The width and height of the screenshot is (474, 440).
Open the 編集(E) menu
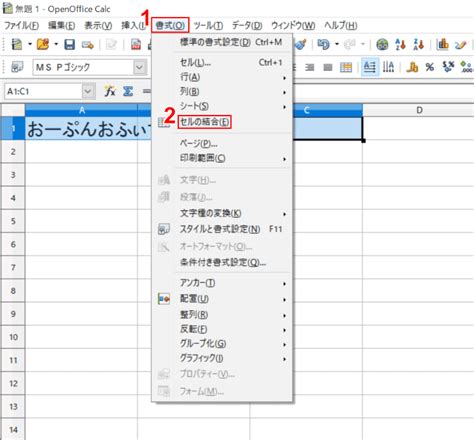pos(61,26)
